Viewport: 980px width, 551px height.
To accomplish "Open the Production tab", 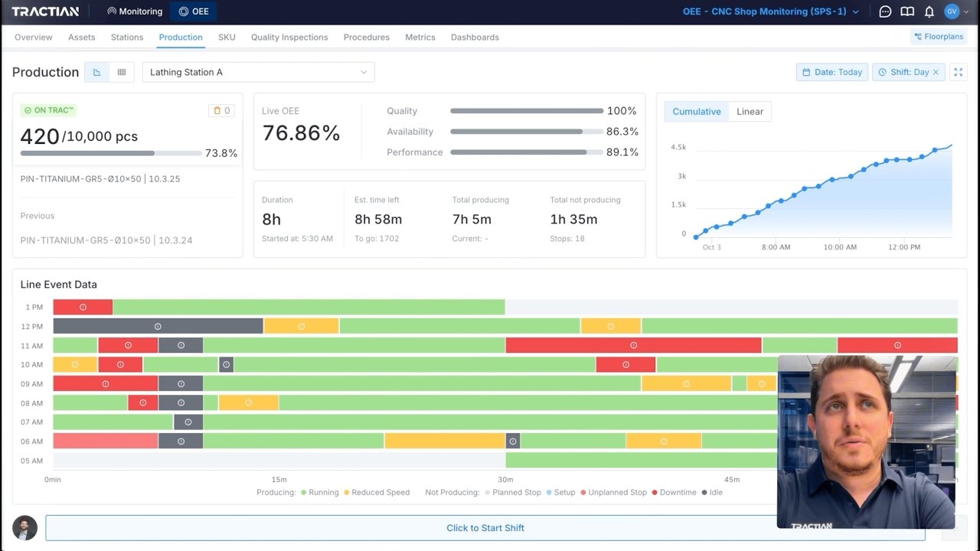I will (181, 37).
